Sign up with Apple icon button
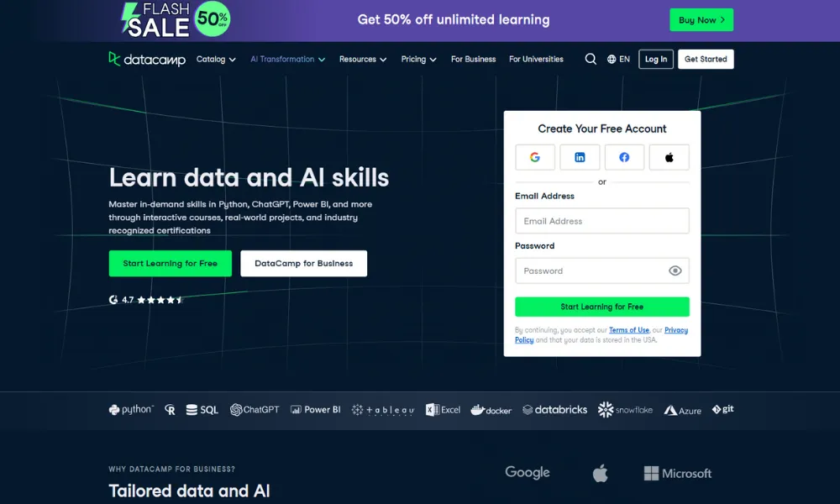Image resolution: width=840 pixels, height=504 pixels. [x=669, y=157]
